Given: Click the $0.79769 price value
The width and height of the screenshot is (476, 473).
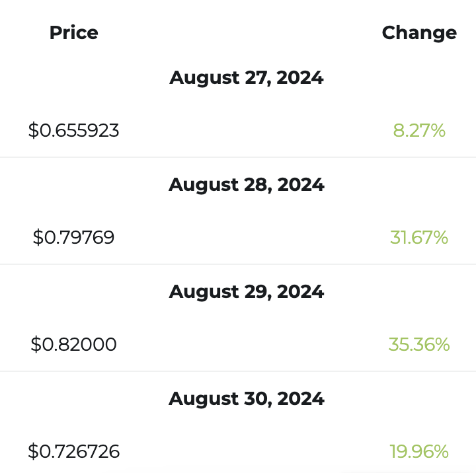Looking at the screenshot, I should click(73, 237).
